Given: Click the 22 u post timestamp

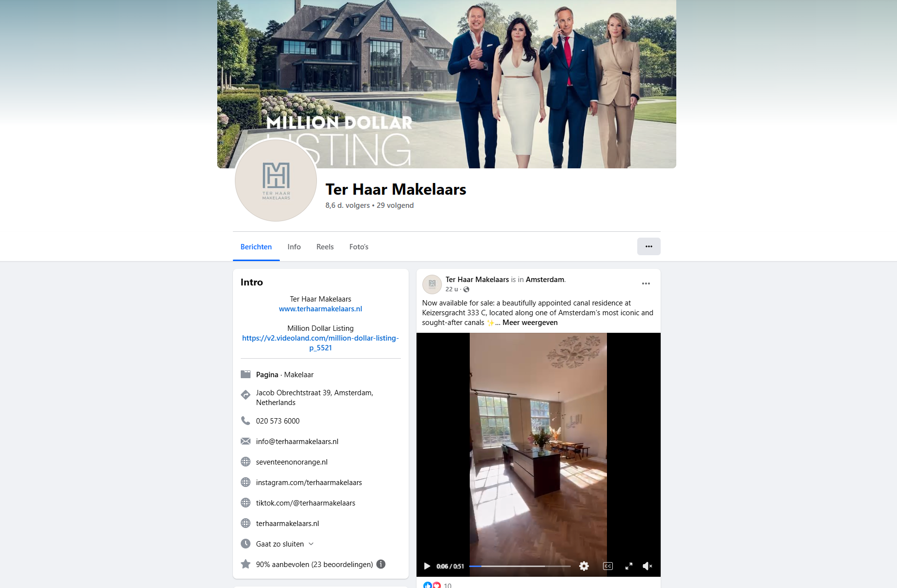Looking at the screenshot, I should click(452, 289).
